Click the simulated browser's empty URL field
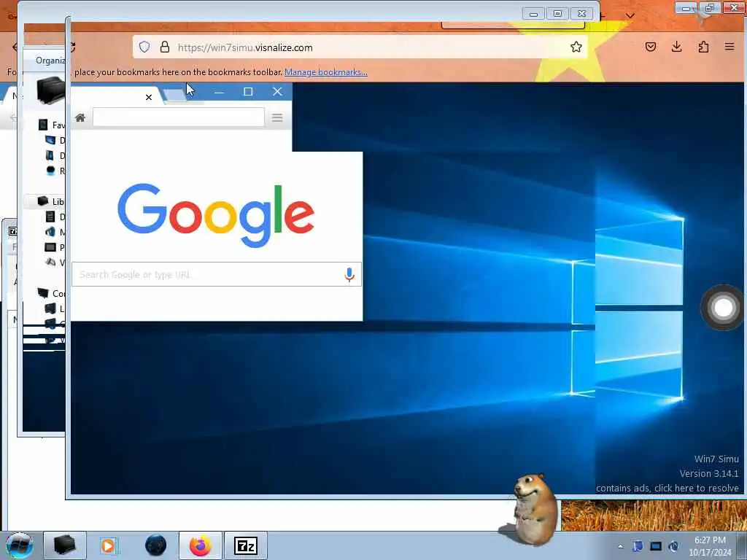The height and width of the screenshot is (560, 747). tap(179, 117)
